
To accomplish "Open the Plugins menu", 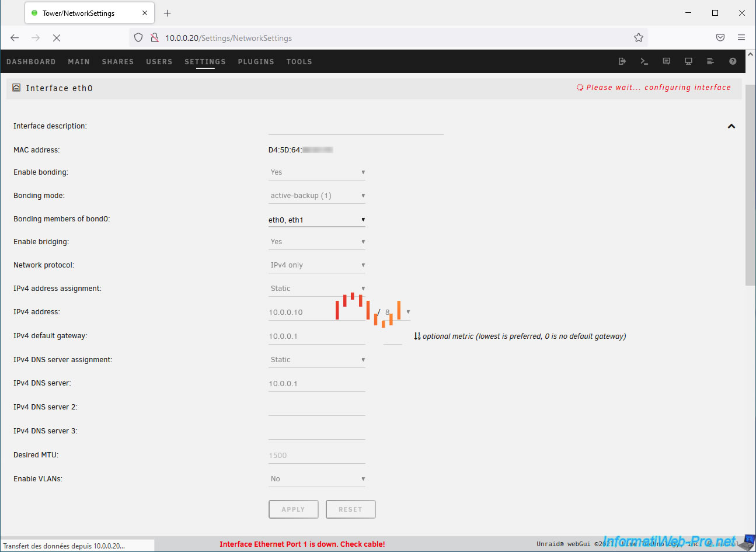I will click(256, 62).
